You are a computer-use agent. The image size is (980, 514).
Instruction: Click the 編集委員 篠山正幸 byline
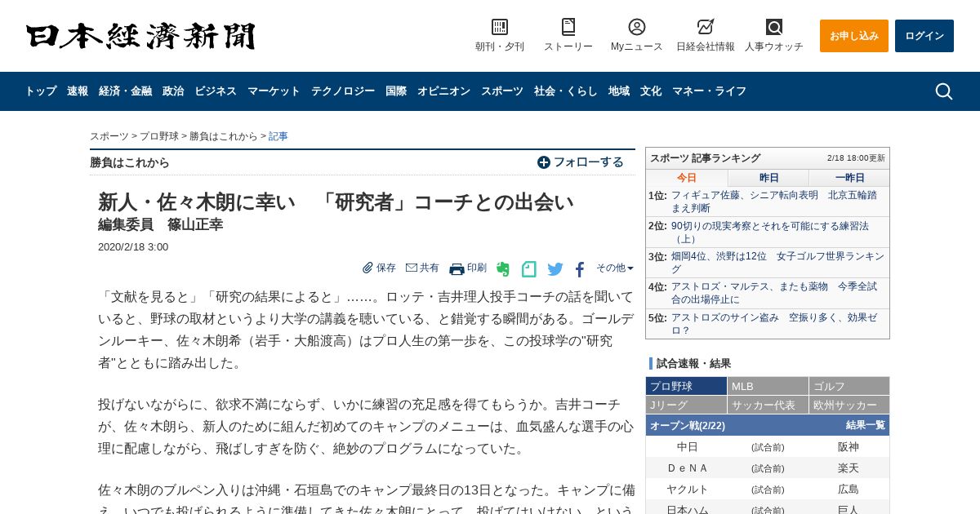tap(160, 225)
